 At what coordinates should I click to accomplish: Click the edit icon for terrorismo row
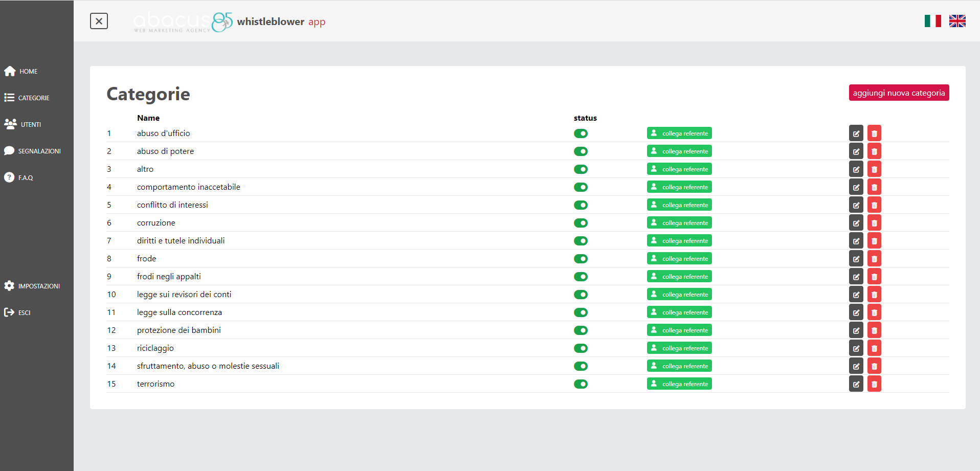pos(856,384)
